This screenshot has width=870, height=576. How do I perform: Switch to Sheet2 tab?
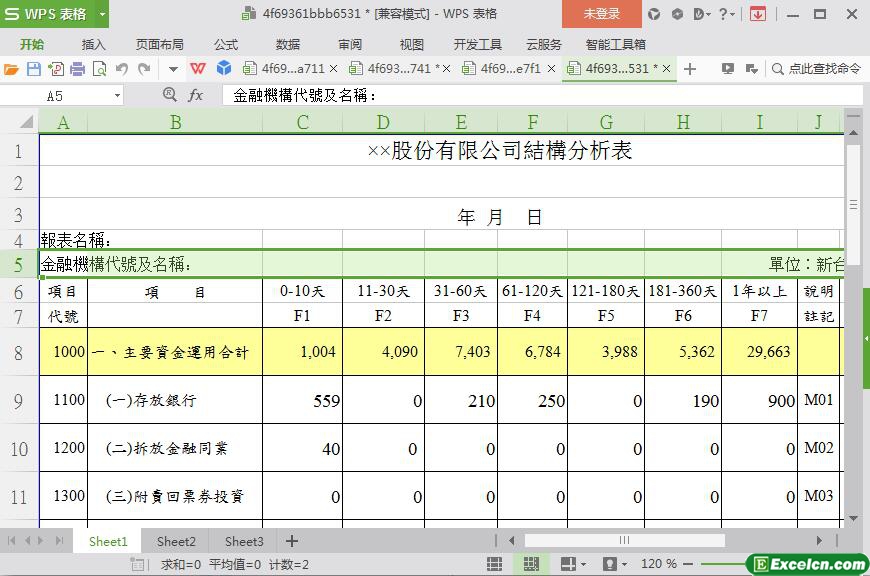pos(176,541)
